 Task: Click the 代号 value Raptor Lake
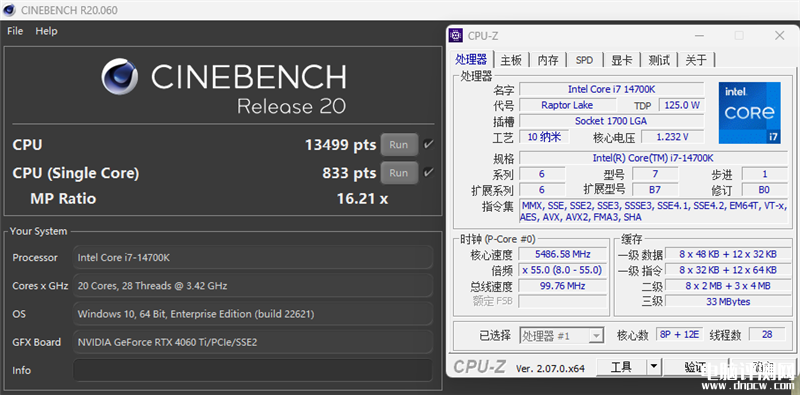tap(567, 105)
